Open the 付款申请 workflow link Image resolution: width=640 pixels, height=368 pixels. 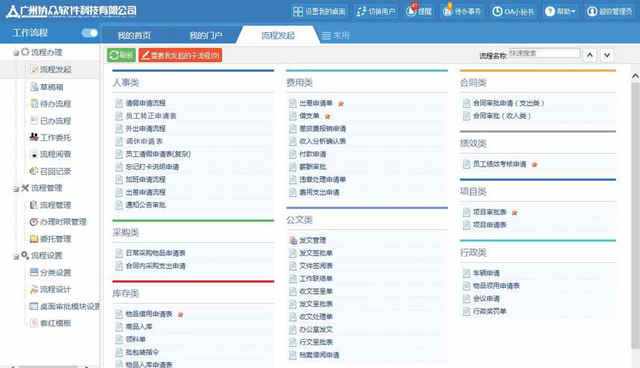tap(313, 154)
